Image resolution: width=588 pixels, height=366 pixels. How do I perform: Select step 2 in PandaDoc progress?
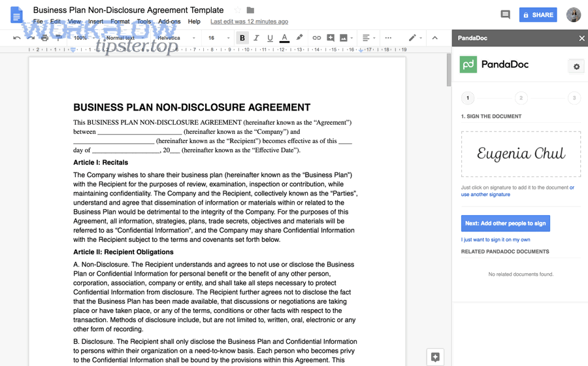(521, 98)
